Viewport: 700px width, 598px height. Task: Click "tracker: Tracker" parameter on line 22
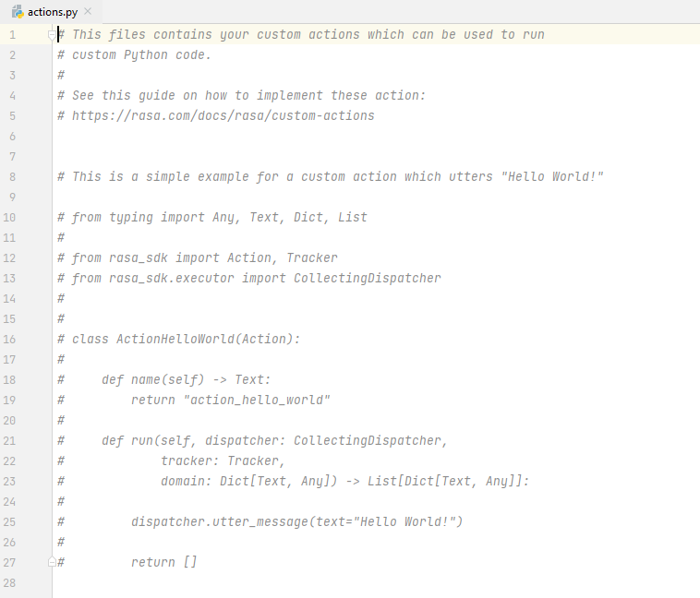[222, 461]
